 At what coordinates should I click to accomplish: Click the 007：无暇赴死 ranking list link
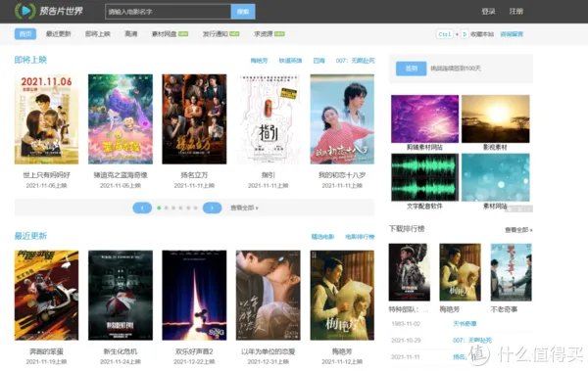[472, 341]
